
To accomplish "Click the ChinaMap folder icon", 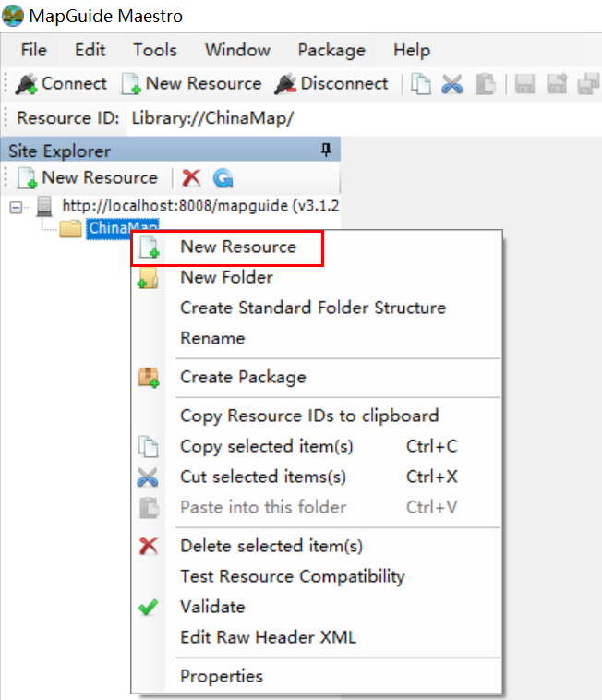I will coord(70,229).
